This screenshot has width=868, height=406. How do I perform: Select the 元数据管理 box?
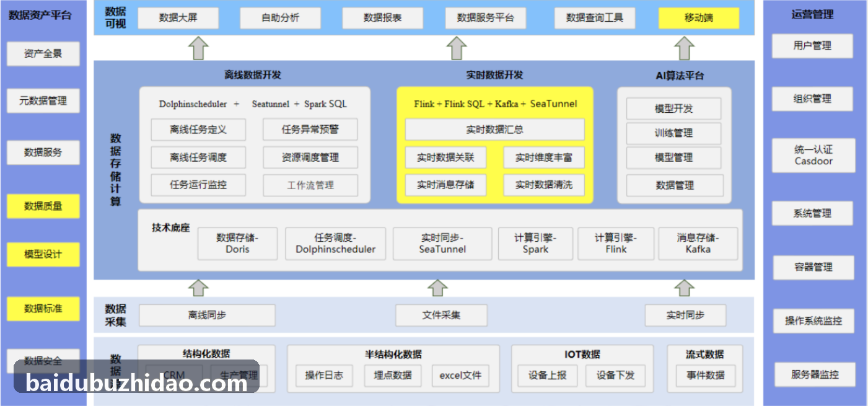coord(43,100)
